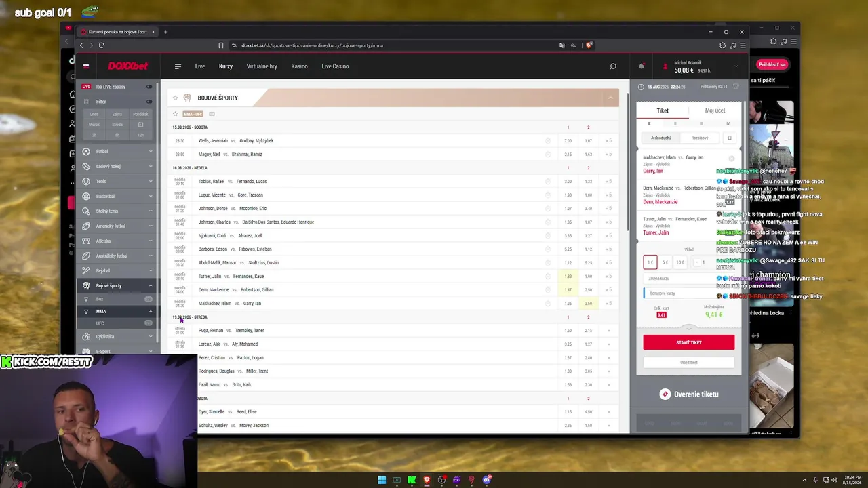Open the Kasíno menu item
The image size is (868, 488).
pyautogui.click(x=300, y=66)
